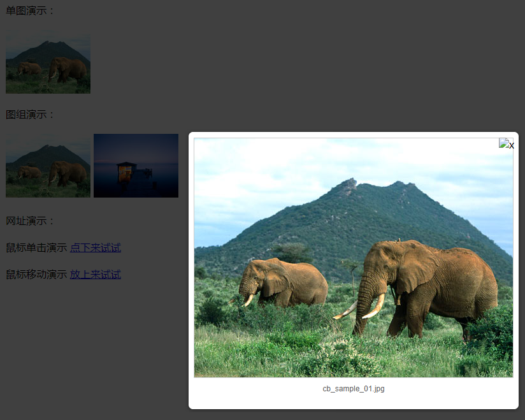Click the enlarged elephant photo in the lightbox
This screenshot has height=420, width=525.
(x=354, y=257)
